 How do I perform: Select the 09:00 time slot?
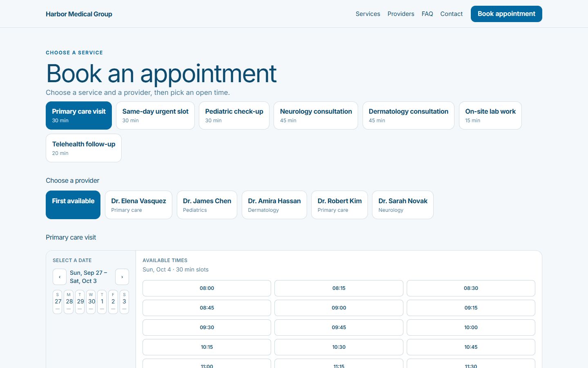coord(339,308)
